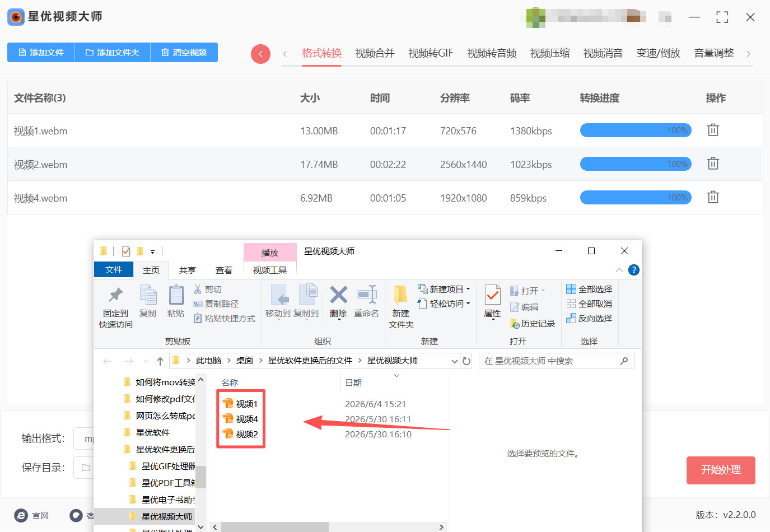Click the 固定到快速访问 pin icon in Explorer
770x532 pixels.
pyautogui.click(x=116, y=295)
